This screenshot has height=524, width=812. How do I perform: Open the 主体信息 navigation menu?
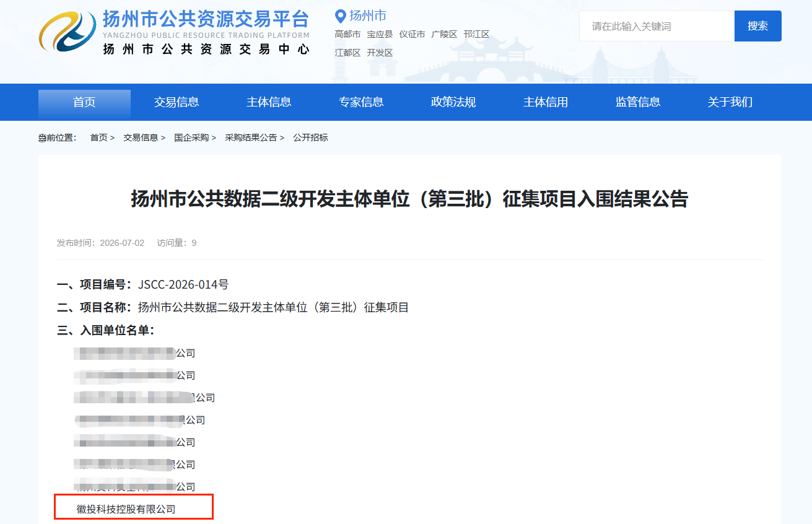(269, 102)
